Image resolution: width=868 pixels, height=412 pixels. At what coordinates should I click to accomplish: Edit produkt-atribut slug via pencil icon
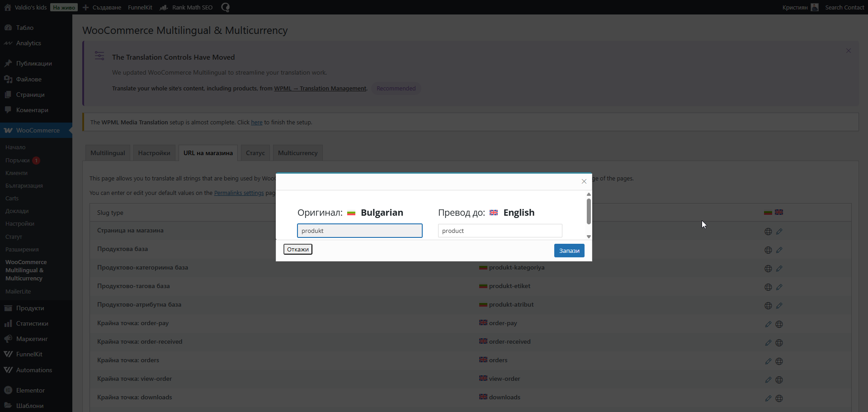[779, 306]
